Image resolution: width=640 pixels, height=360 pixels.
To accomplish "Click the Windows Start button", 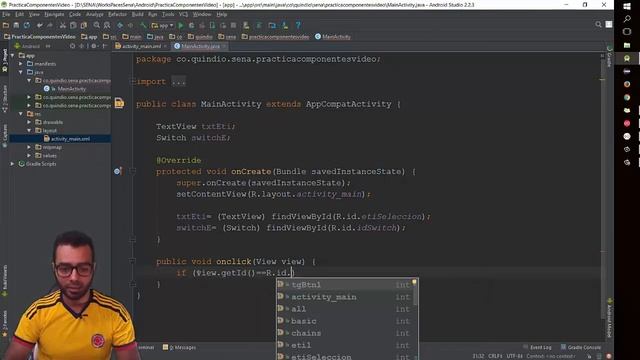I will pos(627,6).
